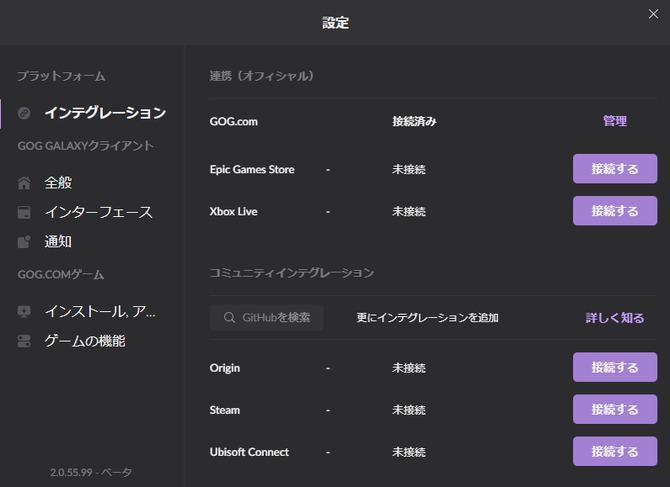Click the GOG.COMゲーム sidebar heading
This screenshot has height=487, width=670.
click(61, 274)
